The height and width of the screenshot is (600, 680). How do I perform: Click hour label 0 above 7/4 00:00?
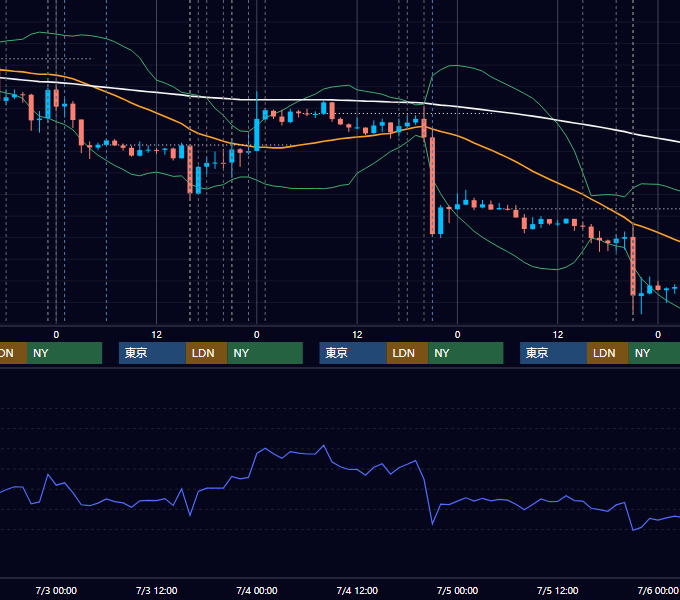[257, 335]
